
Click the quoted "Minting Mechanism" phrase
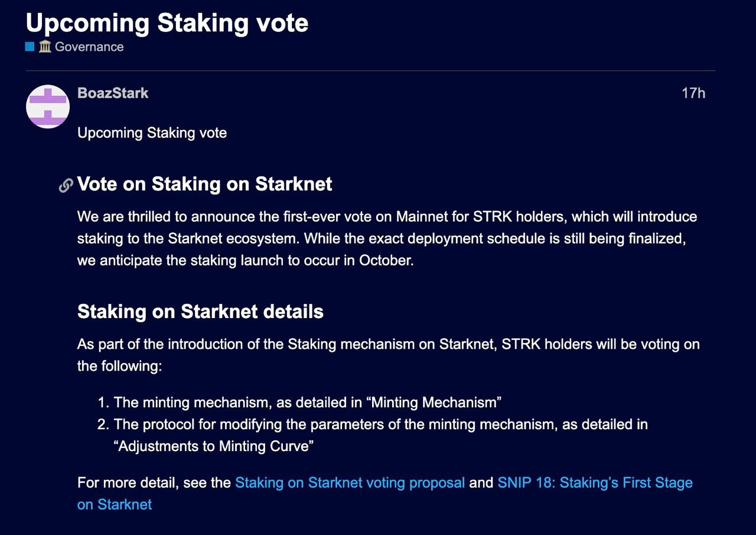[x=434, y=403]
